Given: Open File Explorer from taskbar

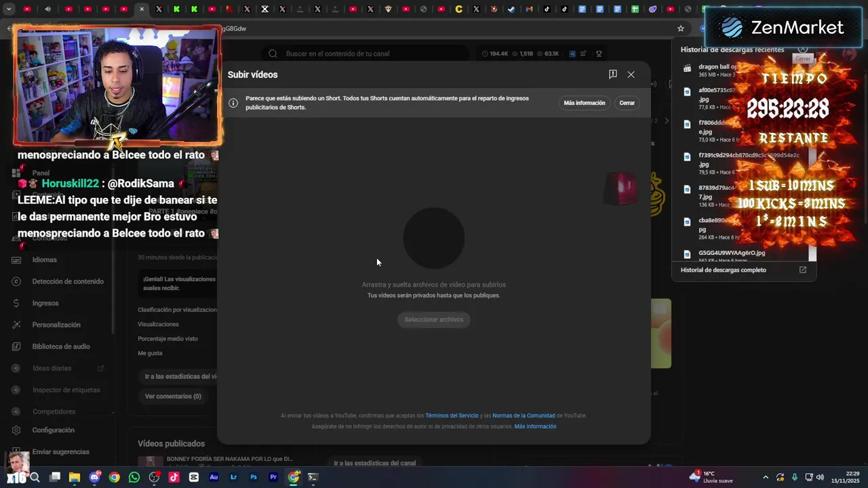Looking at the screenshot, I should click(x=75, y=477).
